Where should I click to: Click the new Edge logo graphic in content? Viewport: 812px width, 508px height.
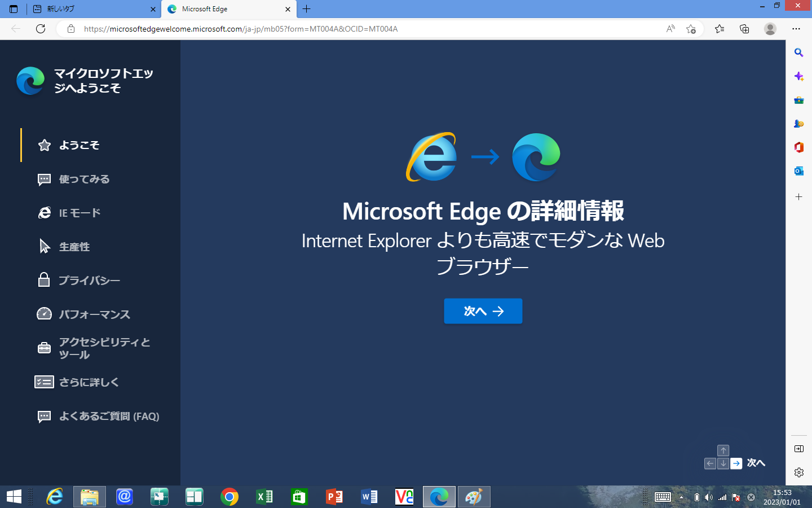click(x=536, y=157)
